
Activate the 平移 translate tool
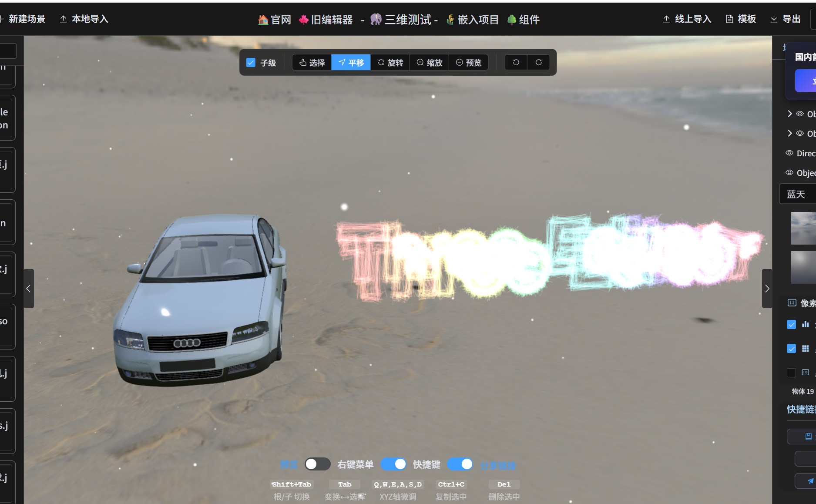click(x=351, y=63)
